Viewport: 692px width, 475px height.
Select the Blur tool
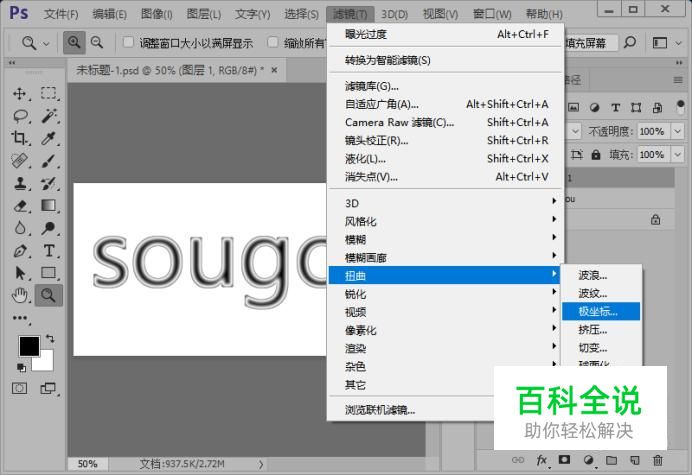click(x=20, y=228)
